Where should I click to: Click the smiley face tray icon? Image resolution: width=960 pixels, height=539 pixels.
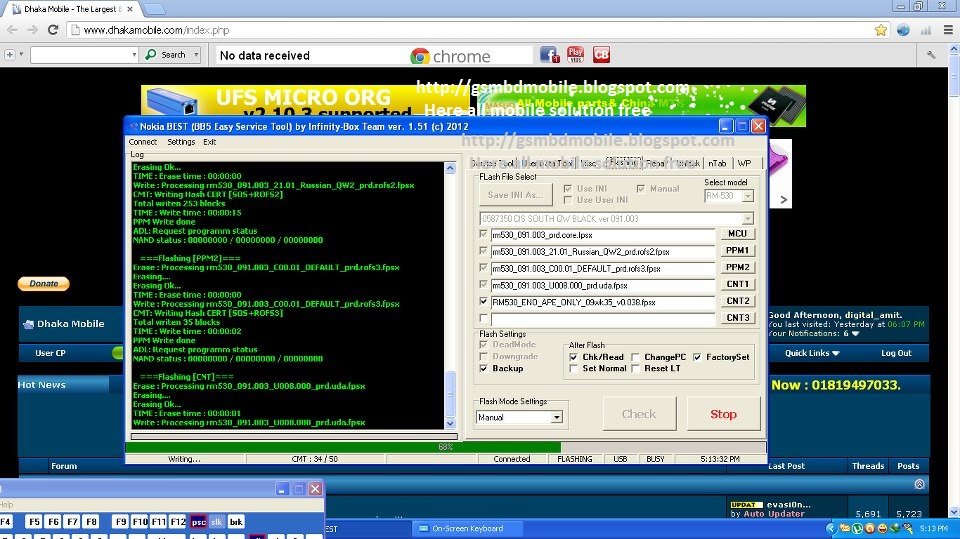882,528
